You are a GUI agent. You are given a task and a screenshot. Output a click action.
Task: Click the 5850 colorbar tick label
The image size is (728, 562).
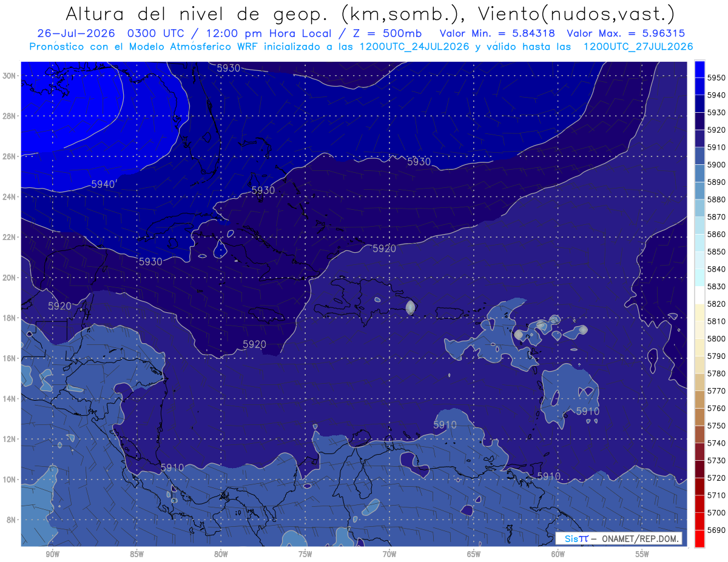[x=716, y=252]
